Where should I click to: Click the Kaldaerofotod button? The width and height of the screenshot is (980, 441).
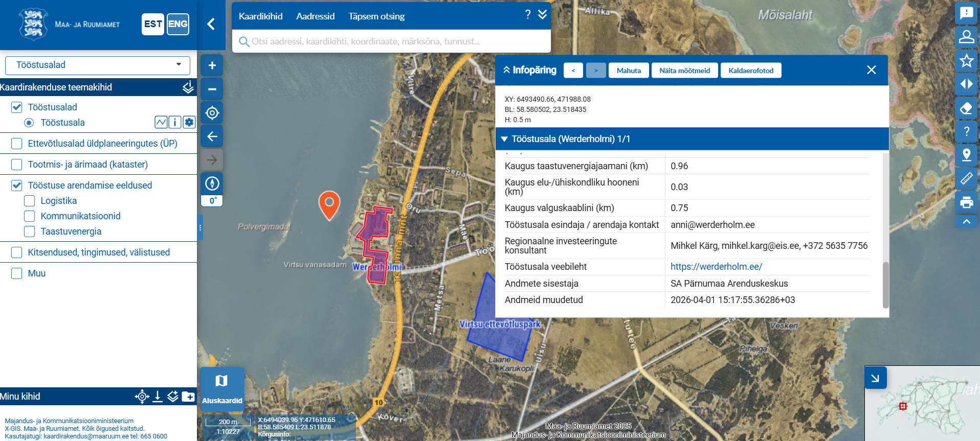tap(750, 71)
